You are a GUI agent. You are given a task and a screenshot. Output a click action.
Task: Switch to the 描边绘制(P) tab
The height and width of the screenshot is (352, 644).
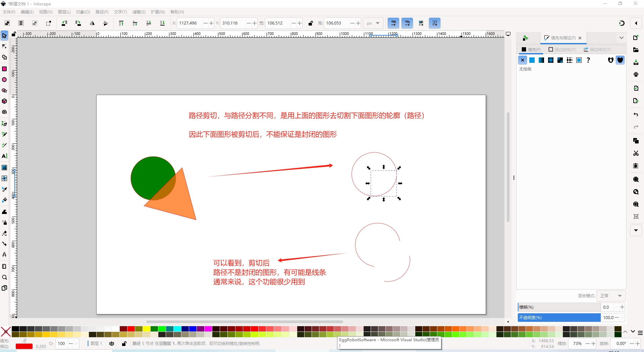[x=562, y=50]
